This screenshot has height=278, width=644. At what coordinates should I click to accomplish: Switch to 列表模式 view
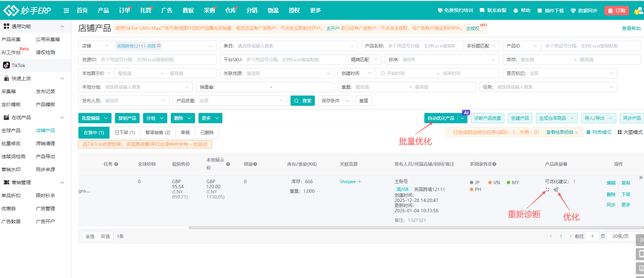pyautogui.click(x=599, y=132)
